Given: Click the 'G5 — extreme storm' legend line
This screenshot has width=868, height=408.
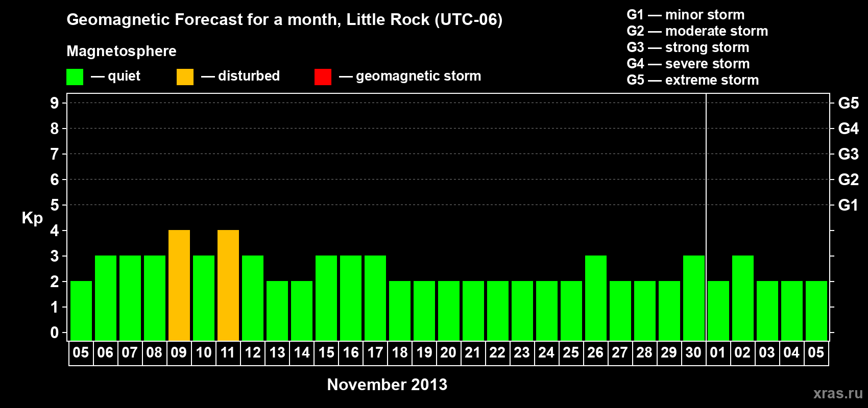Looking at the screenshot, I should click(x=693, y=80).
